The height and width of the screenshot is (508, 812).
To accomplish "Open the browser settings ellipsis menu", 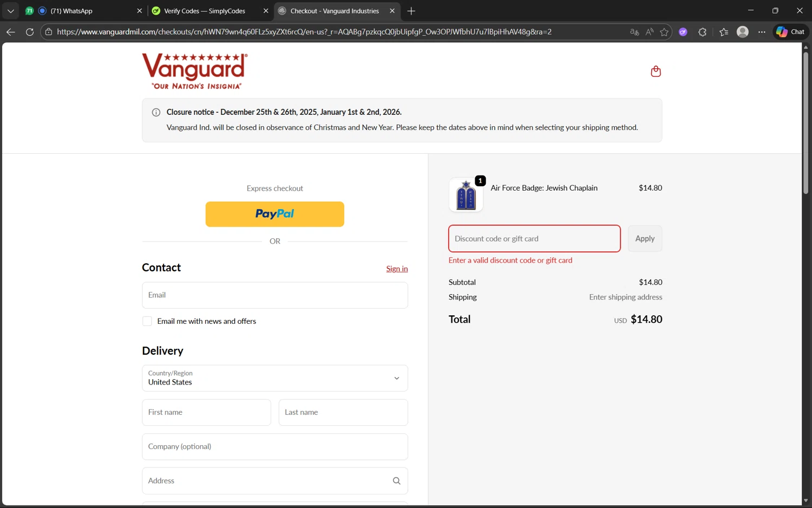I will click(x=762, y=32).
